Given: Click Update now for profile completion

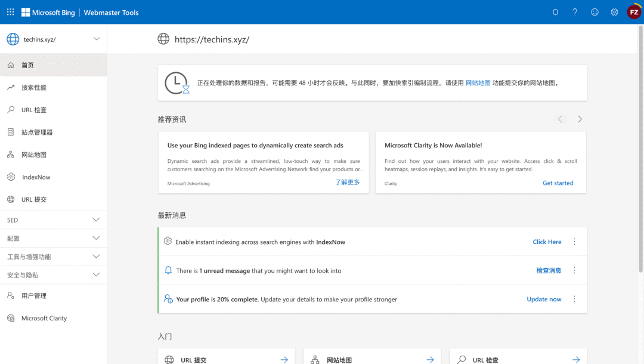Looking at the screenshot, I should click(544, 299).
